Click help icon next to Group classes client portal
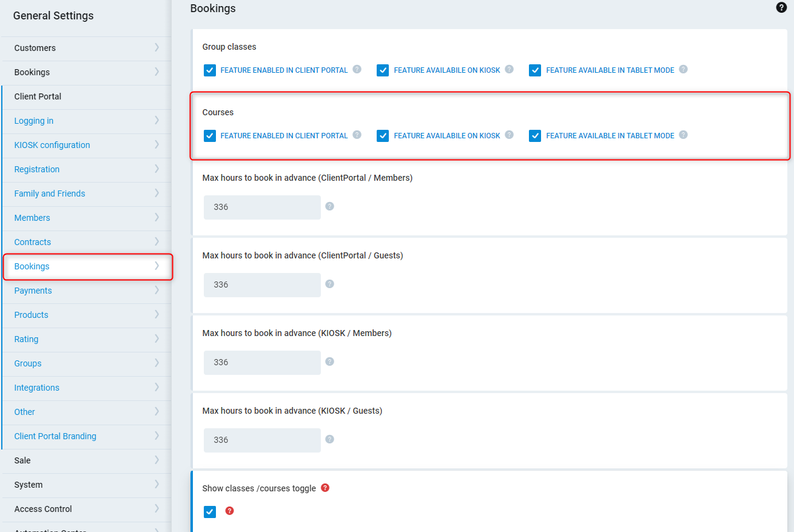Image resolution: width=794 pixels, height=532 pixels. coord(357,69)
